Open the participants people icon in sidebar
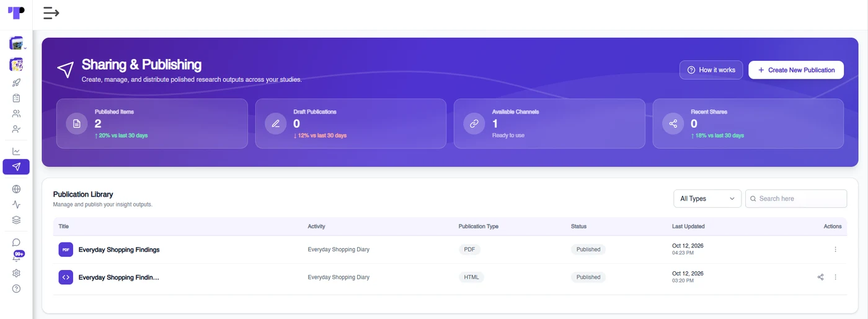This screenshot has height=319, width=868. (16, 114)
